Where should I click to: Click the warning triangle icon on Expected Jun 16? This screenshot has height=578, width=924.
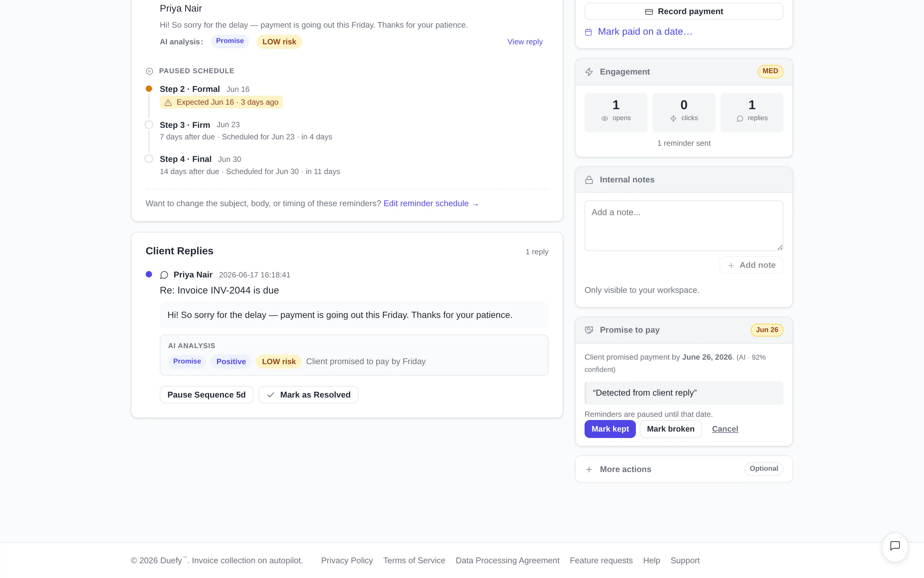168,102
